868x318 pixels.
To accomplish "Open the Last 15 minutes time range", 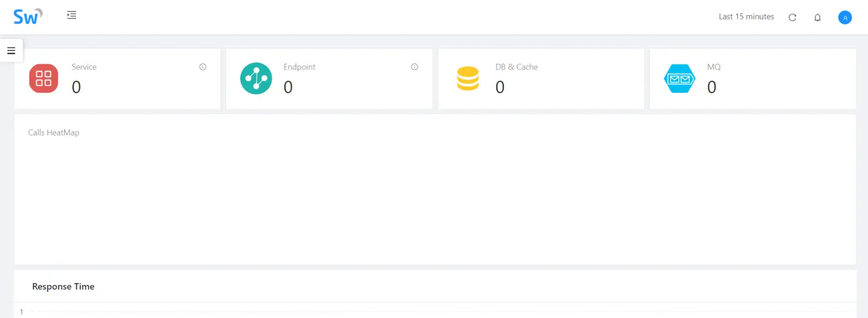I will click(746, 17).
